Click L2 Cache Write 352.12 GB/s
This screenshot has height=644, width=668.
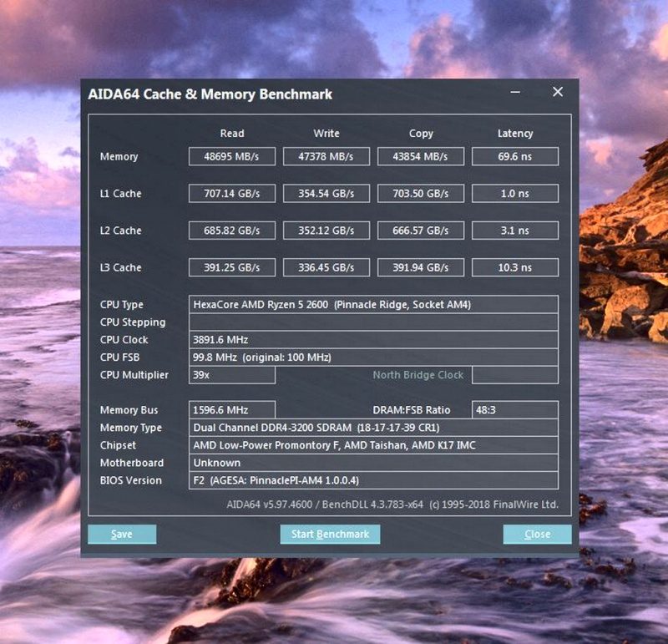(326, 231)
